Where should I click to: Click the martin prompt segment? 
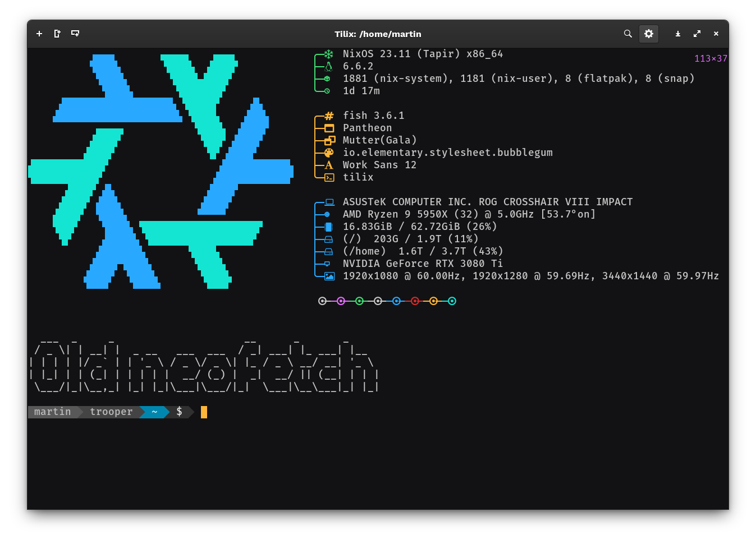(52, 412)
